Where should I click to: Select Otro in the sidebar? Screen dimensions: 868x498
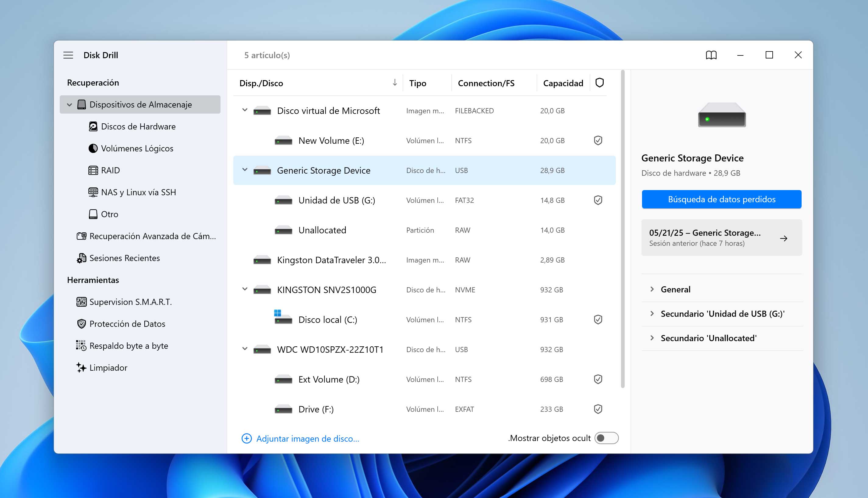(140, 214)
